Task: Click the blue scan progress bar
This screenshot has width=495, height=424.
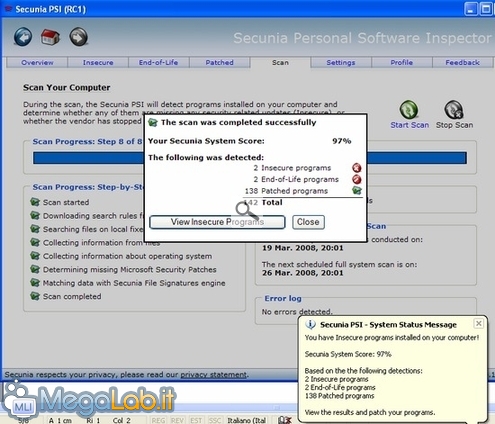Action: tap(250, 158)
